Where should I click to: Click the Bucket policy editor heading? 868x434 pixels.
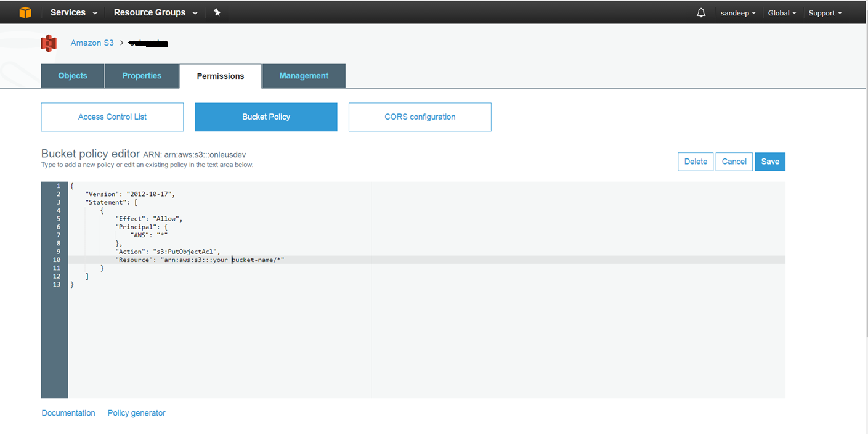91,154
